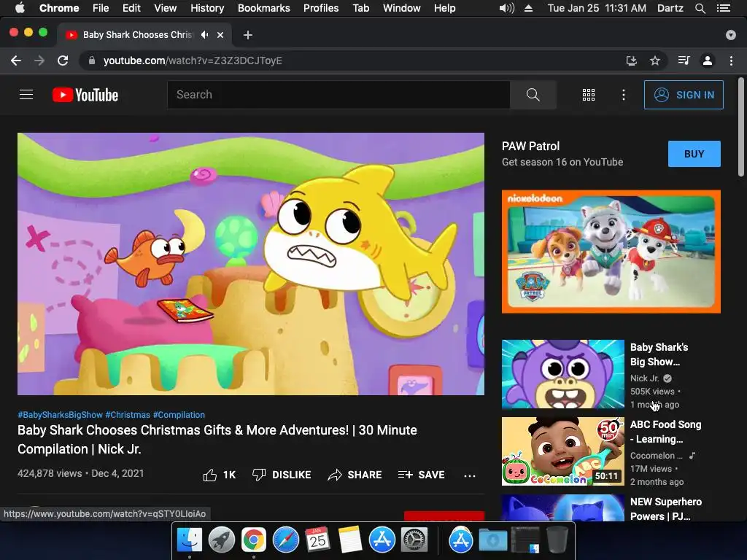Open Safari from the Dock
Viewport: 747px width, 560px height.
click(x=286, y=540)
